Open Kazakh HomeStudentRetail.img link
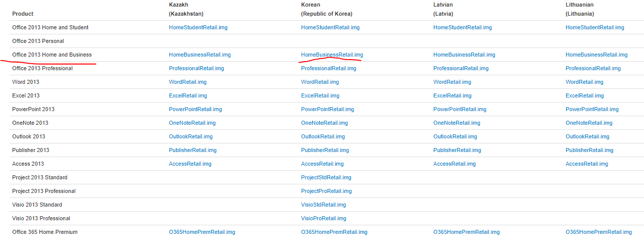The width and height of the screenshot is (644, 247). (198, 27)
